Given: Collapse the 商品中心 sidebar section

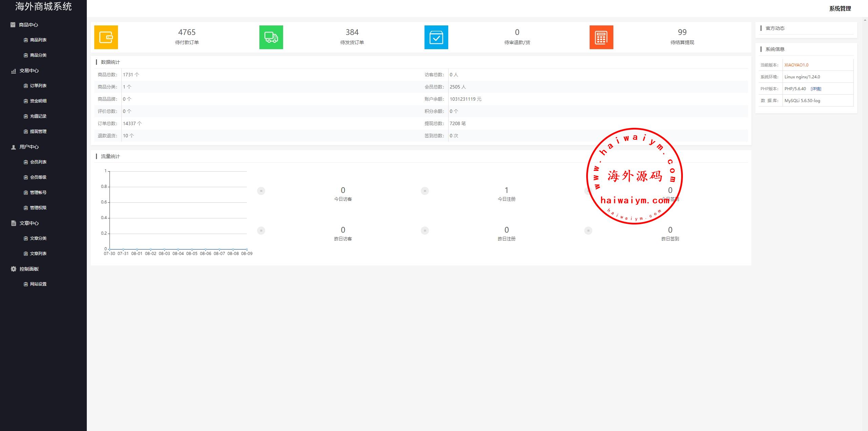Looking at the screenshot, I should click(x=28, y=25).
